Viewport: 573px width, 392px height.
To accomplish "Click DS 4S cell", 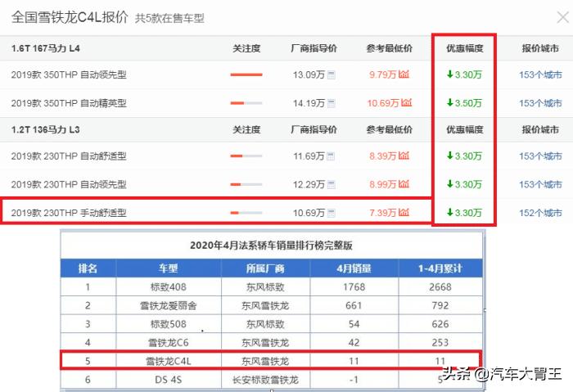I will click(169, 380).
